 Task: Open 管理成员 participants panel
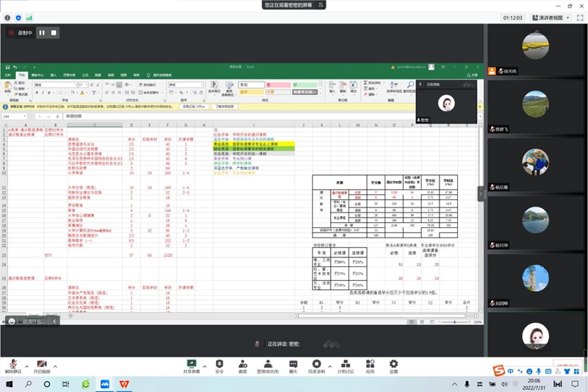tap(267, 364)
